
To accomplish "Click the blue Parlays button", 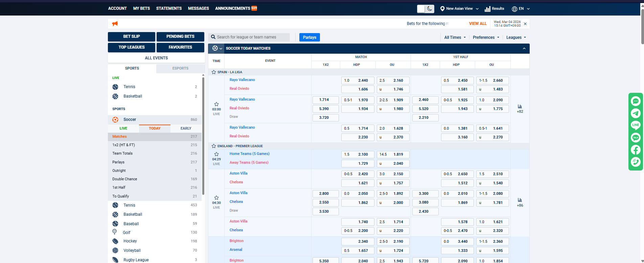I will point(309,37).
